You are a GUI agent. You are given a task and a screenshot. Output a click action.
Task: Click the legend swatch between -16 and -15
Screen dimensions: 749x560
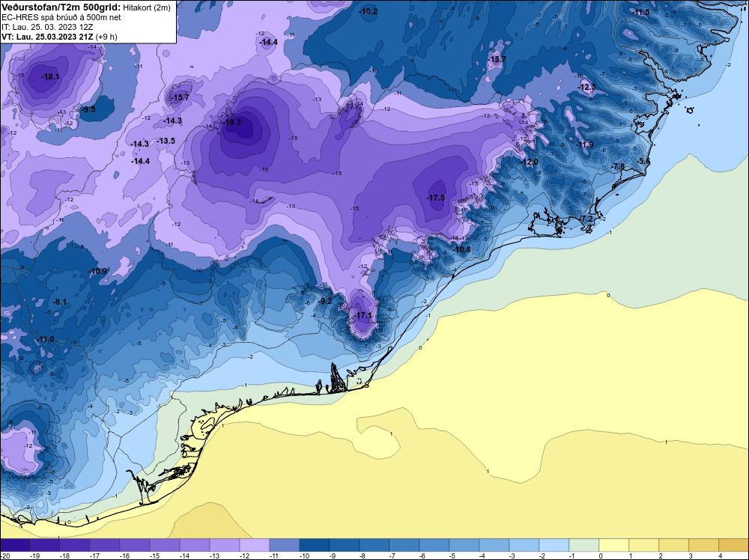(135, 545)
